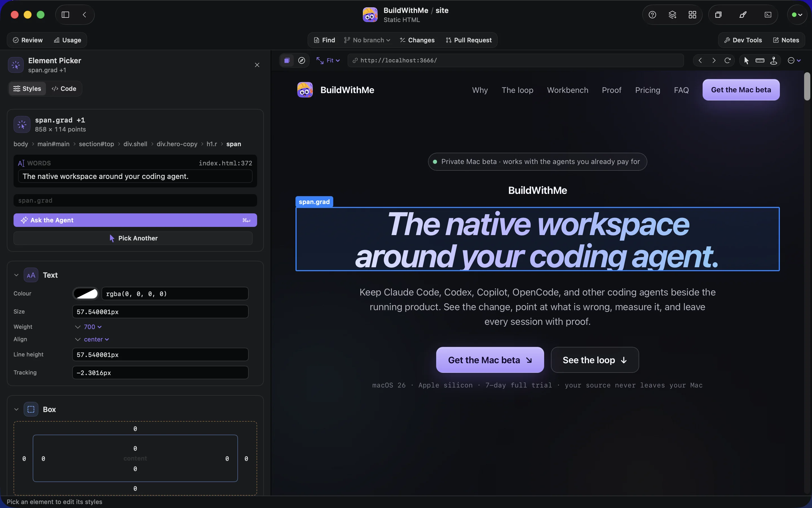Image resolution: width=812 pixels, height=508 pixels.
Task: Click the Box section dashed-square icon
Action: tap(31, 409)
